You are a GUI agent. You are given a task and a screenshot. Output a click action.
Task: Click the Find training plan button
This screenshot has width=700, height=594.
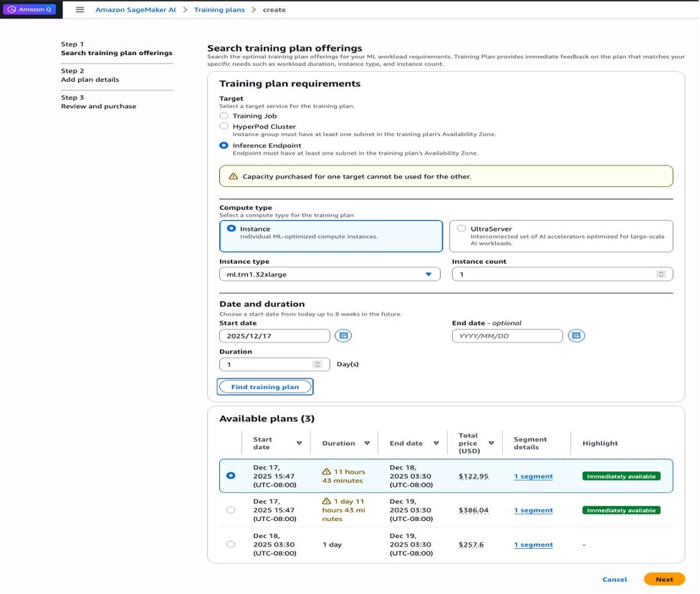265,386
